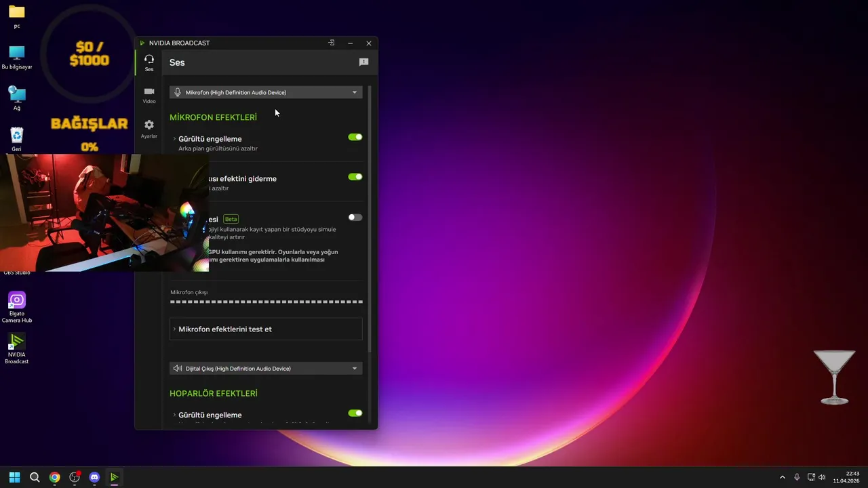Click the $0 / $1000 donation goal widget
Image resolution: width=868 pixels, height=488 pixels.
(x=89, y=54)
